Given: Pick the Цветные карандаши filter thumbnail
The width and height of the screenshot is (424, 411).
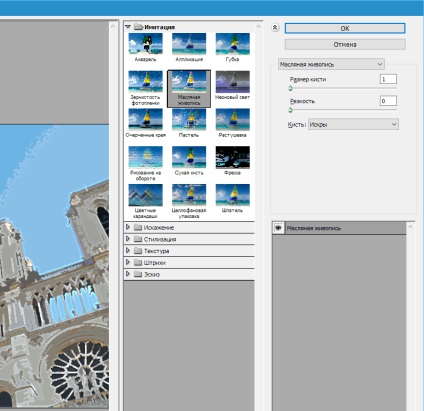Looking at the screenshot, I should (x=145, y=195).
